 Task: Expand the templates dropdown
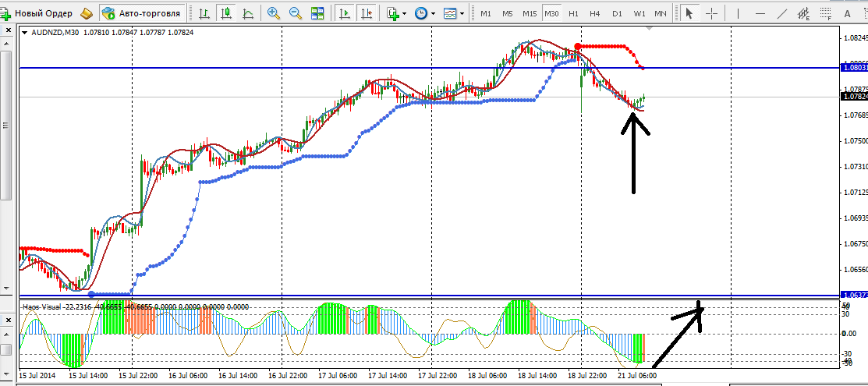point(453,13)
